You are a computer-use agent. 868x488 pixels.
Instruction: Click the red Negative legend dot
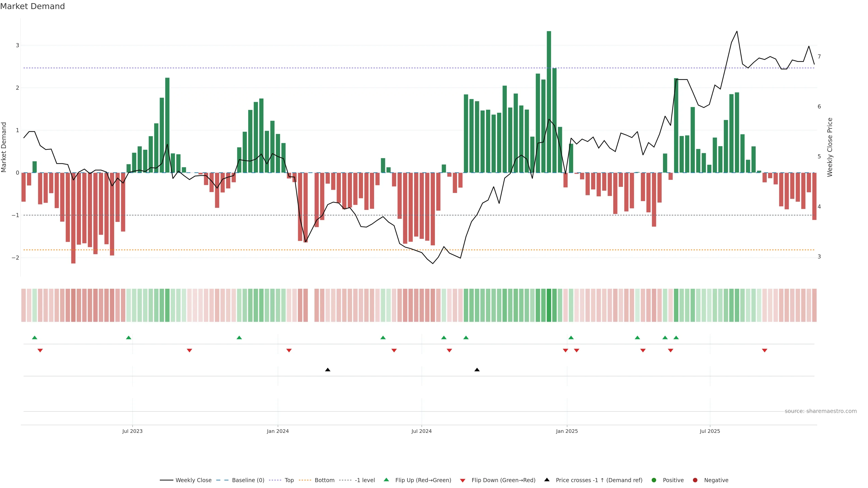695,480
